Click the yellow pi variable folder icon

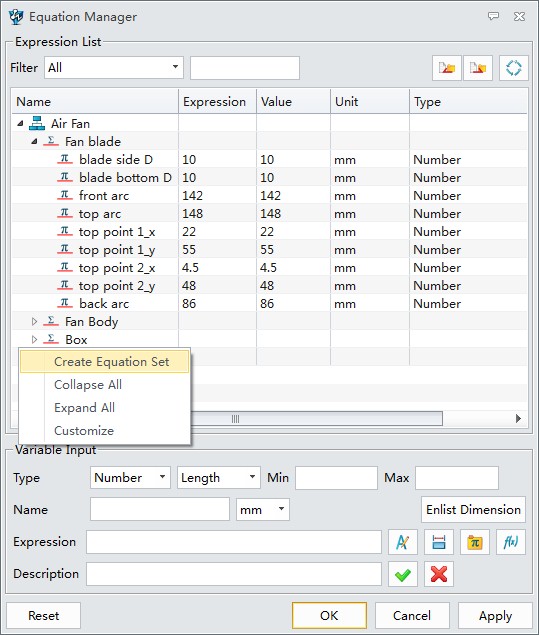tap(475, 542)
